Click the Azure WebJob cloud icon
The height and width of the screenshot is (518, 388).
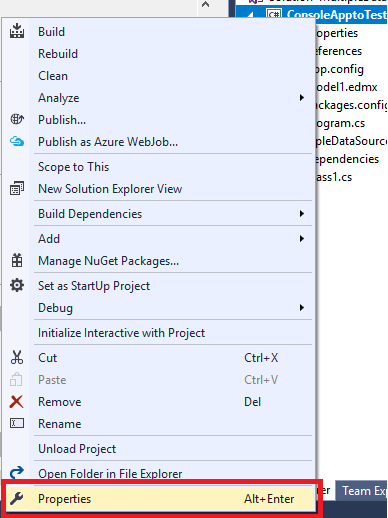point(17,141)
